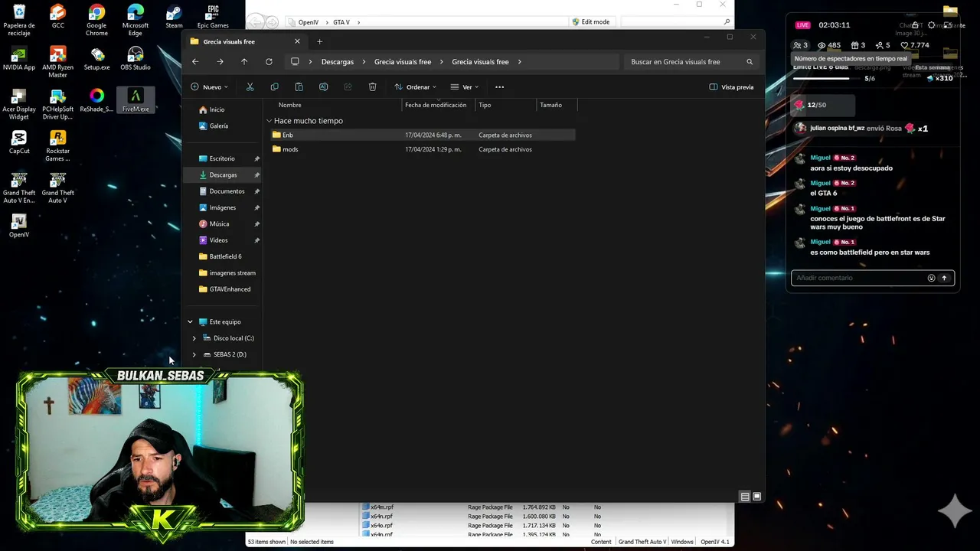Open the three-dots more options menu
The image size is (980, 551).
click(x=499, y=87)
